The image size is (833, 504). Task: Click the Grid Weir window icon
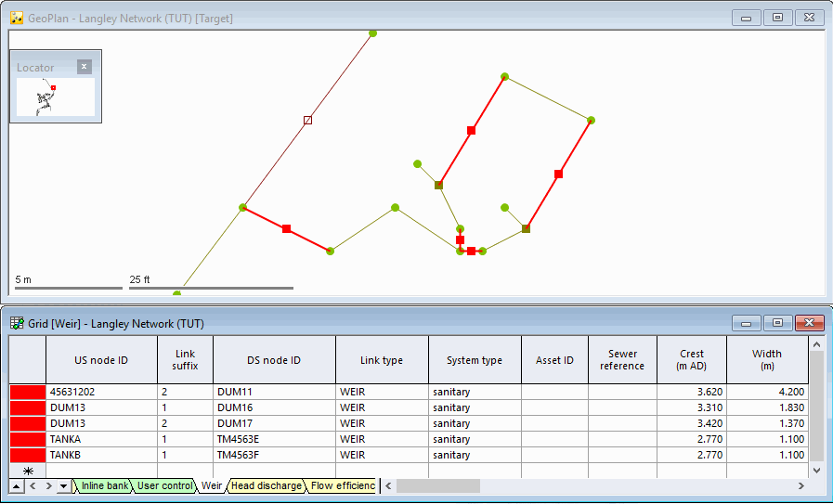pos(17,323)
